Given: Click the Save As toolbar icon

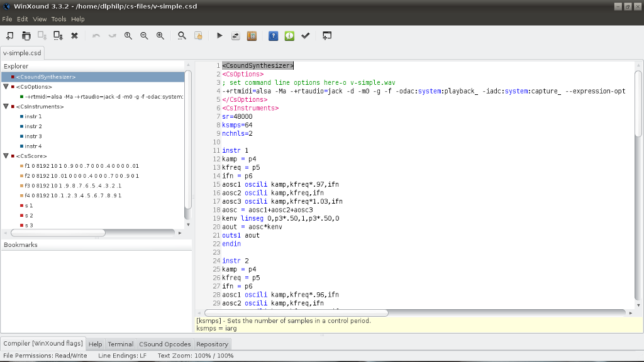Looking at the screenshot, I should [58, 36].
